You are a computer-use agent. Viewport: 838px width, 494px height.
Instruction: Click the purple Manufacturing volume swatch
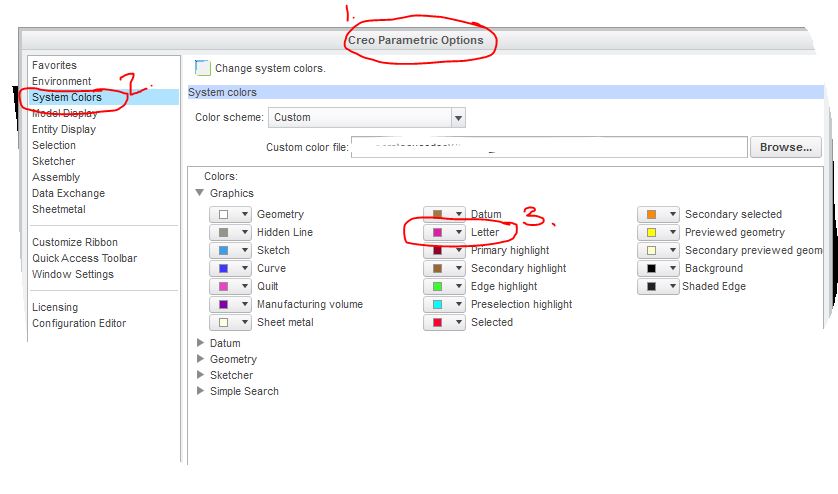point(223,304)
